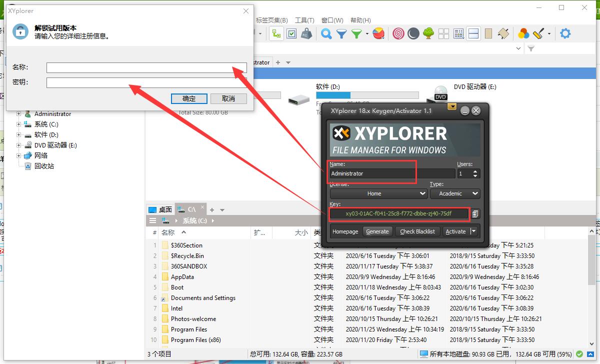The image size is (600, 364).
Task: Open the Type dropdown showing Academic
Action: [x=455, y=193]
